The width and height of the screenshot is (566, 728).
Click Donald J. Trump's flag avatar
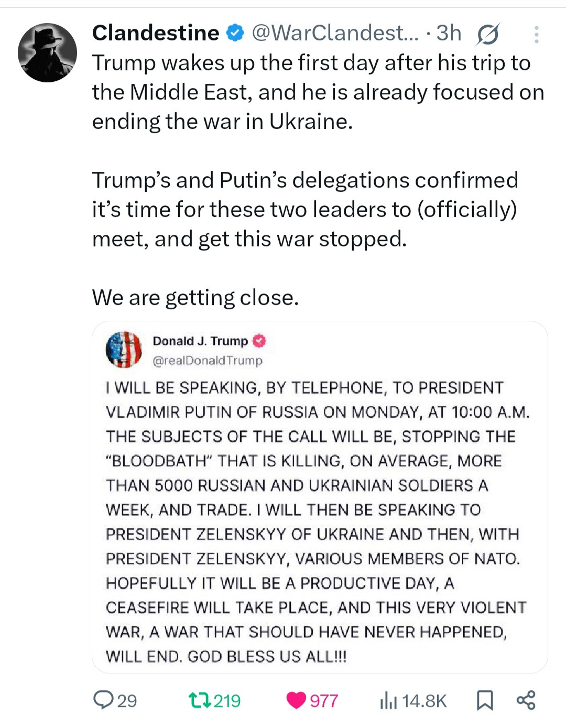pyautogui.click(x=124, y=350)
